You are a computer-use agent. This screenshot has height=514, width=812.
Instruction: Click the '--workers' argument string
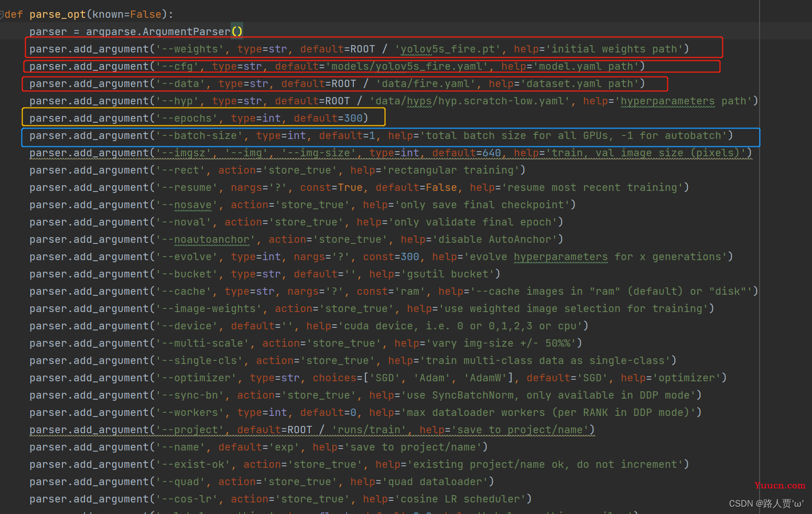190,413
